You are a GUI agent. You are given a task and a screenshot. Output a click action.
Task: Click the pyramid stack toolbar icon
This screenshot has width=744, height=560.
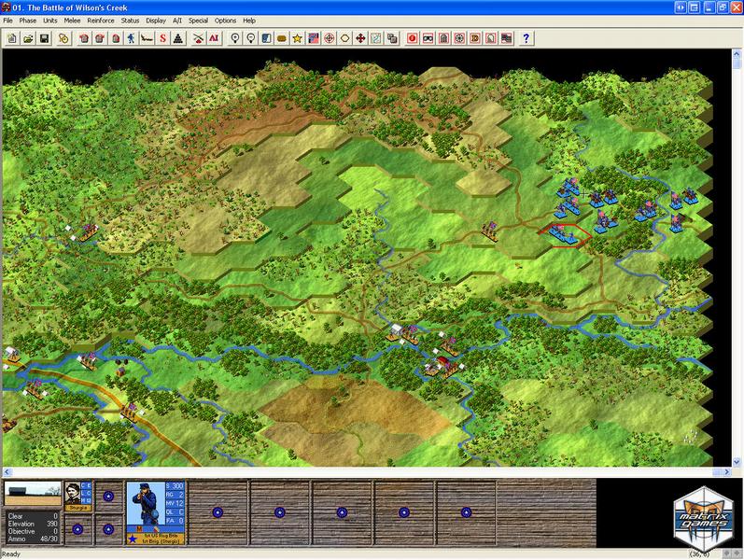coord(177,38)
